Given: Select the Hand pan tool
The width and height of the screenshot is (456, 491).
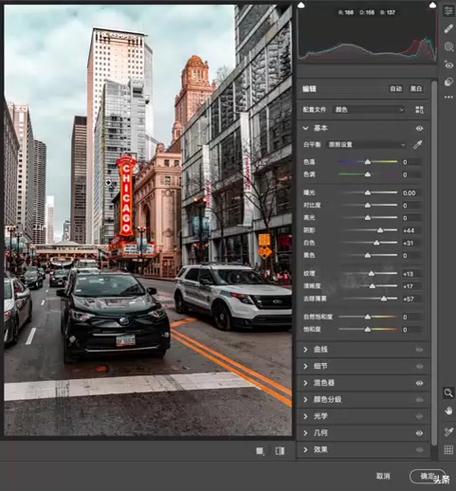Looking at the screenshot, I should tap(448, 411).
